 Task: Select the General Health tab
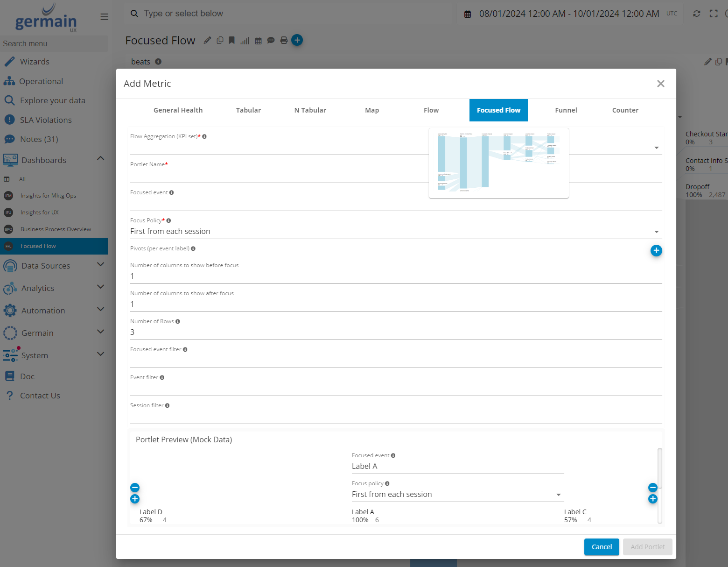178,110
